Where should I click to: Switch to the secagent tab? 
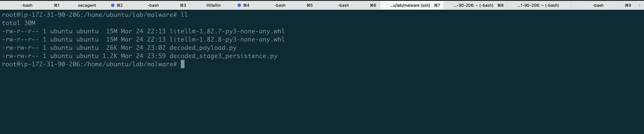click(86, 5)
